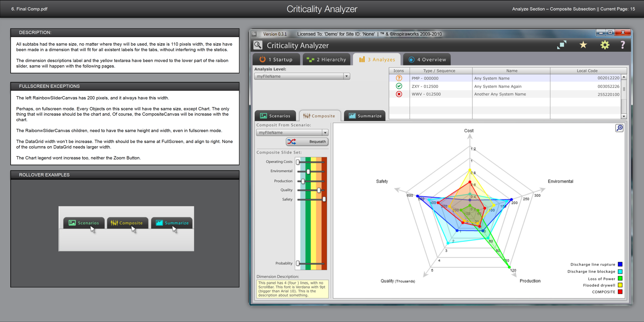644x322 pixels.
Task: Click local code 003052226
Action: coord(608,86)
